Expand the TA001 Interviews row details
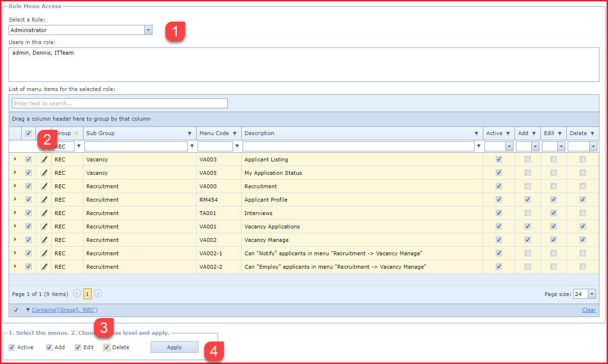 pyautogui.click(x=15, y=213)
